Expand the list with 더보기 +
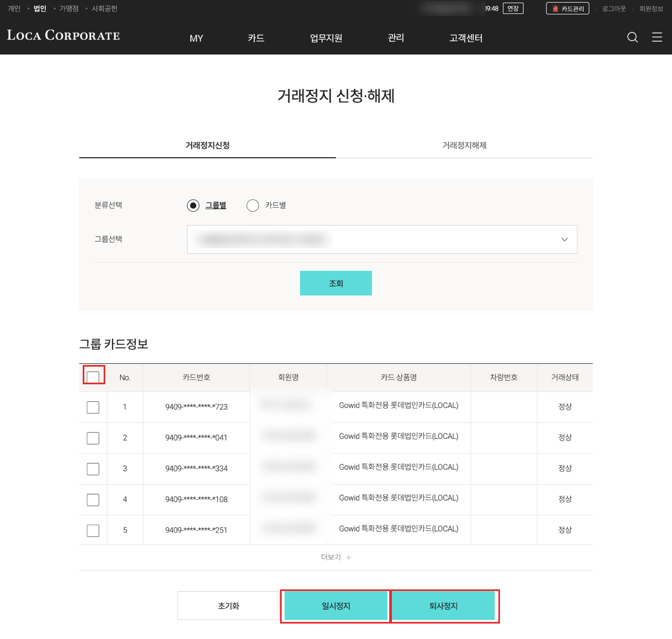This screenshot has height=639, width=672. [336, 557]
